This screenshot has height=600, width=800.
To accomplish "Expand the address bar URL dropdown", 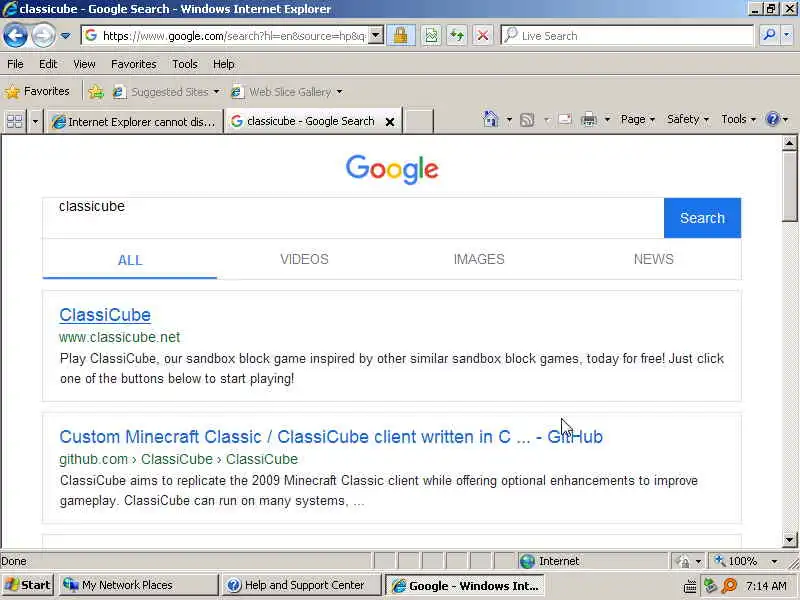I will coord(376,36).
